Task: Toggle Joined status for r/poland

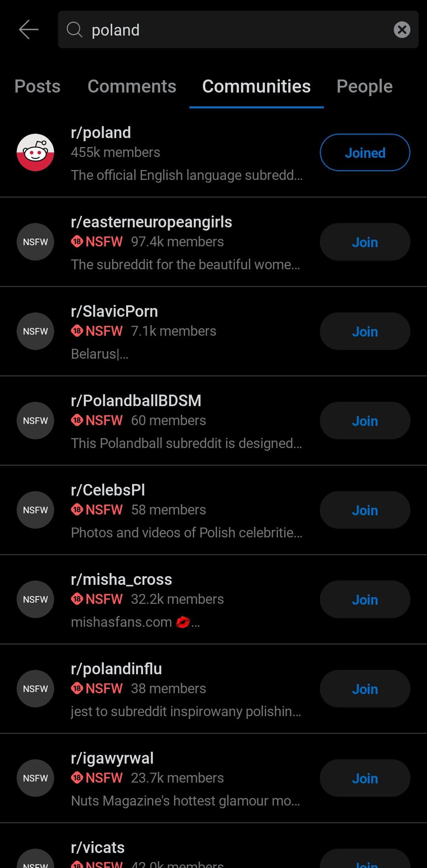Action: click(x=365, y=153)
